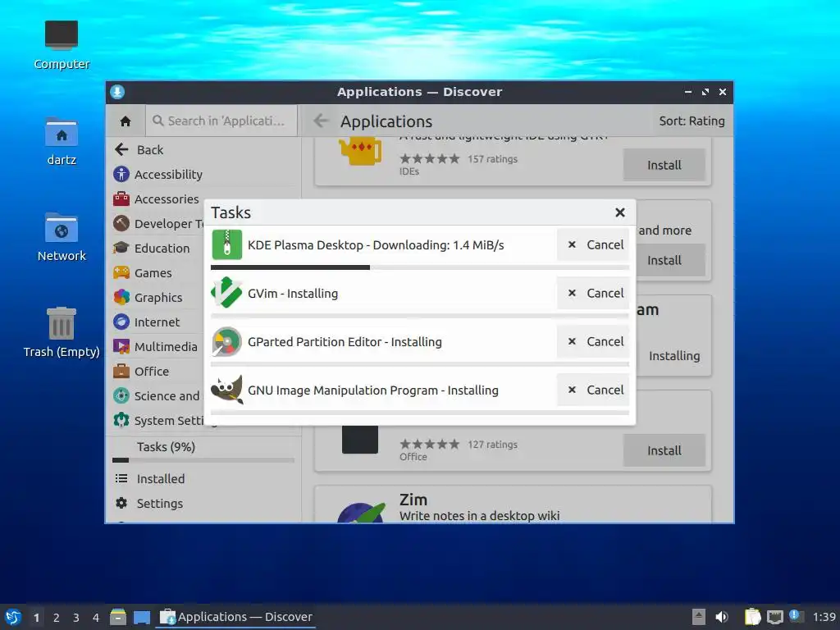The height and width of the screenshot is (630, 840).
Task: Close the Tasks dialog with the X
Action: [620, 212]
